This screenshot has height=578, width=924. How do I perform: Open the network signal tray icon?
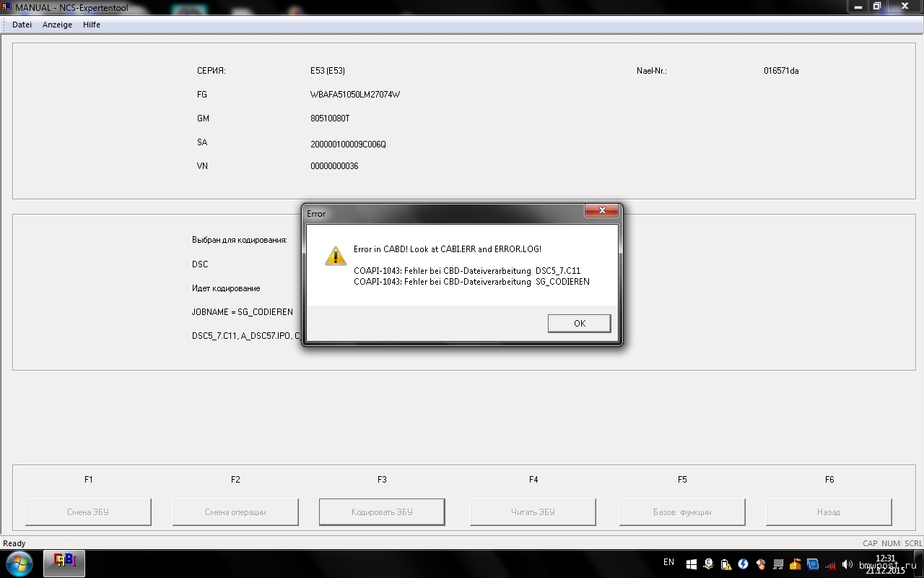830,564
